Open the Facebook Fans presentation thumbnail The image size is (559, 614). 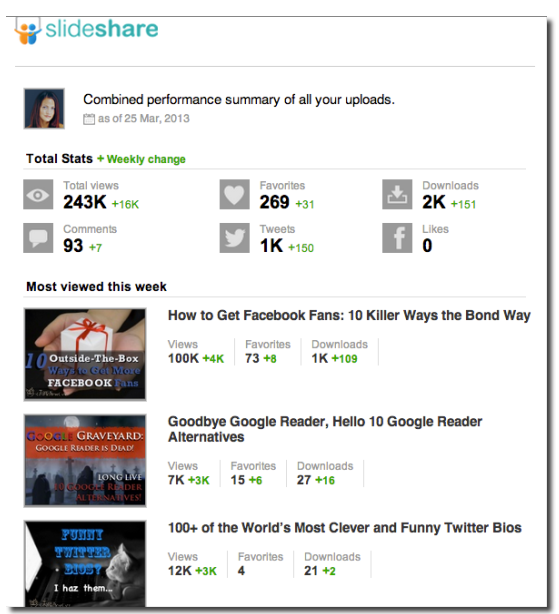coord(85,354)
